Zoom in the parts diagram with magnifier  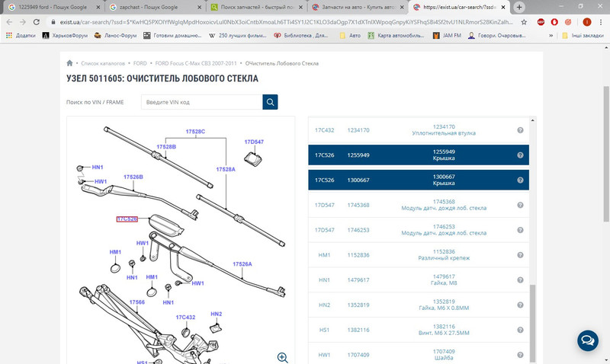pyautogui.click(x=282, y=357)
